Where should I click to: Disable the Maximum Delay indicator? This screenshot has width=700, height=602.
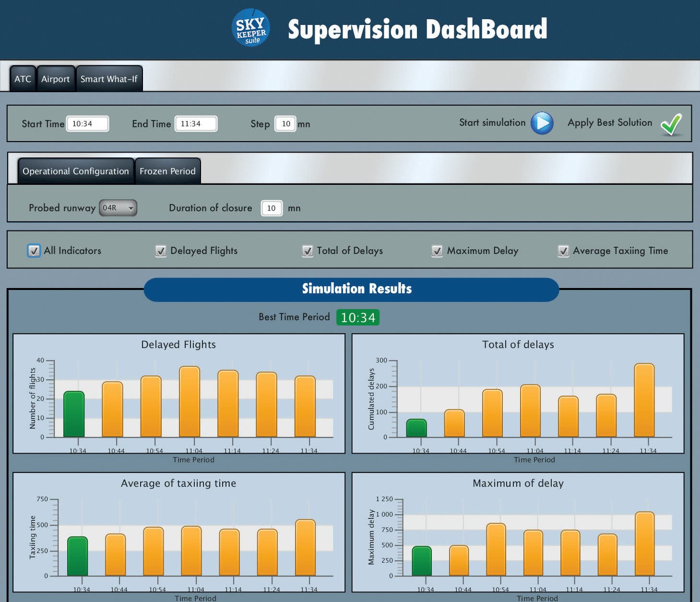[437, 251]
